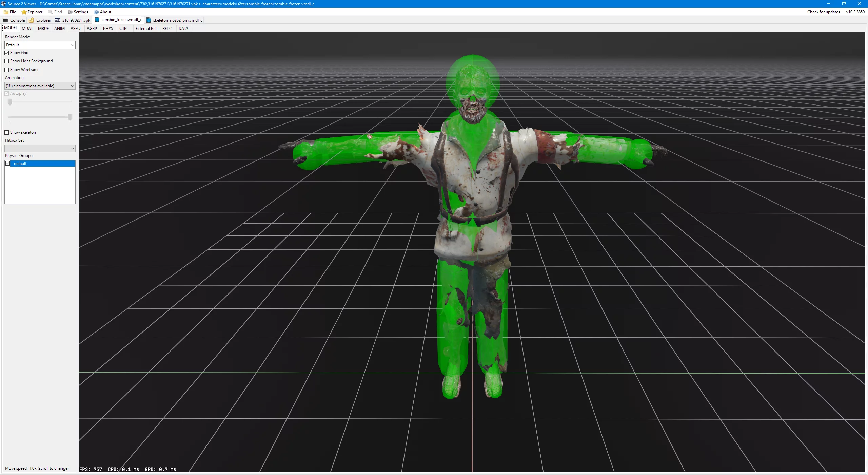Image resolution: width=868 pixels, height=475 pixels.
Task: Uncheck Show Grid checkbox
Action: point(7,53)
